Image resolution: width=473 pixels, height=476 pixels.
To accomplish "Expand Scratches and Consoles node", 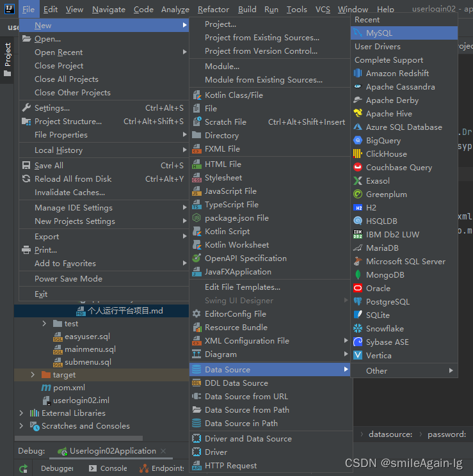I will tap(21, 425).
